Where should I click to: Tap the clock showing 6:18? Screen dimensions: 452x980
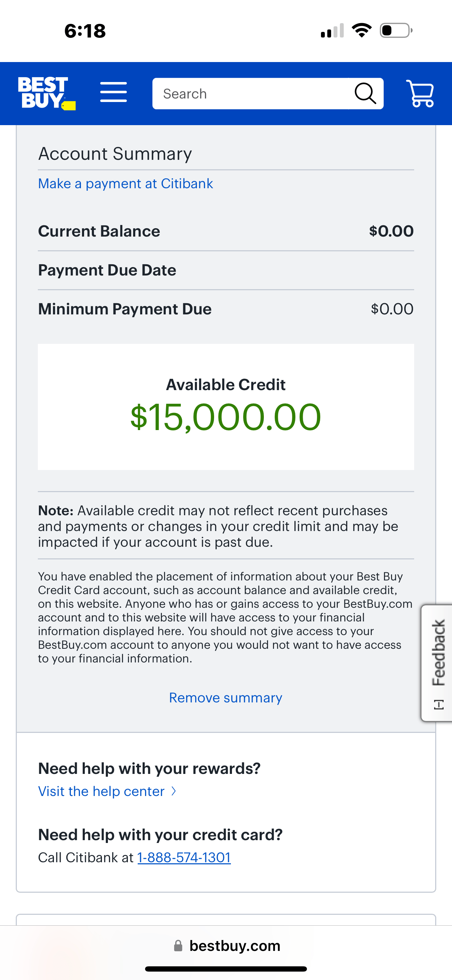(85, 30)
